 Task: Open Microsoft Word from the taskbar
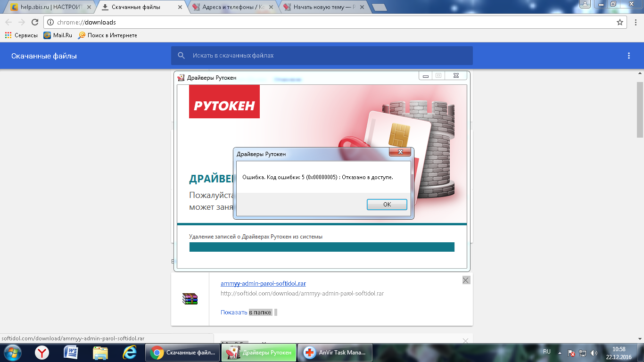pyautogui.click(x=71, y=352)
